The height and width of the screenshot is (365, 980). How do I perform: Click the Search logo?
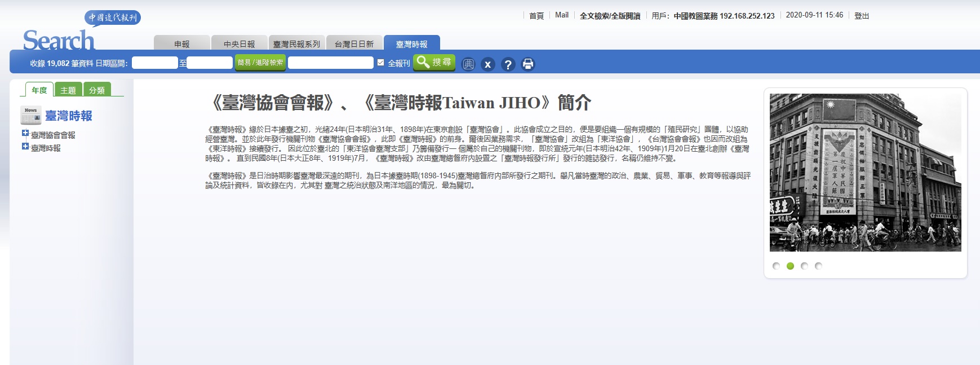click(x=59, y=41)
